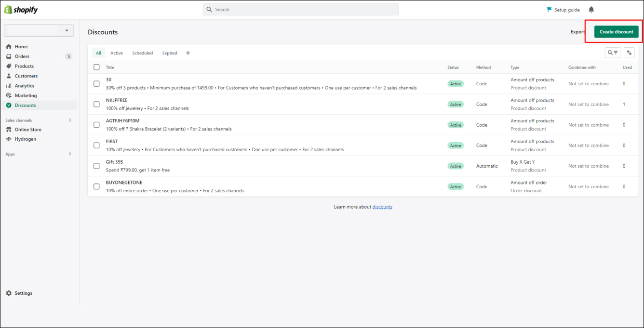Viewport: 644px width, 328px height.
Task: Click the Orders icon in sidebar
Action: coord(9,56)
